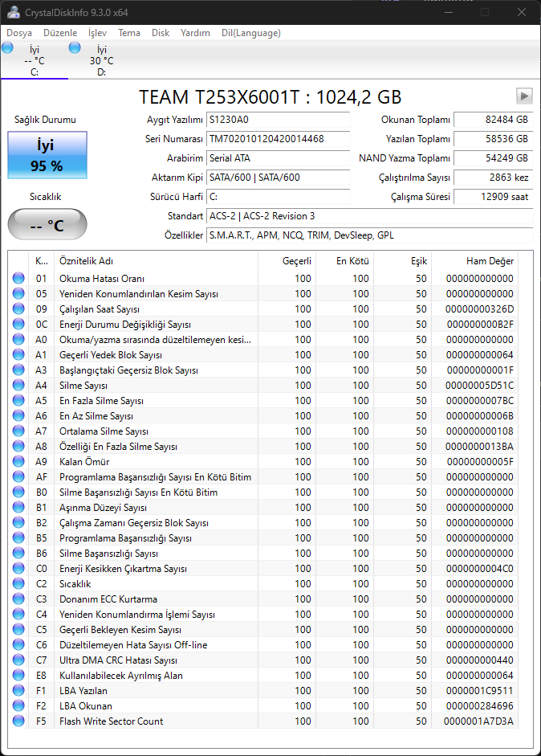Click the status orb of attribute A0
The width and height of the screenshot is (541, 756).
point(18,339)
